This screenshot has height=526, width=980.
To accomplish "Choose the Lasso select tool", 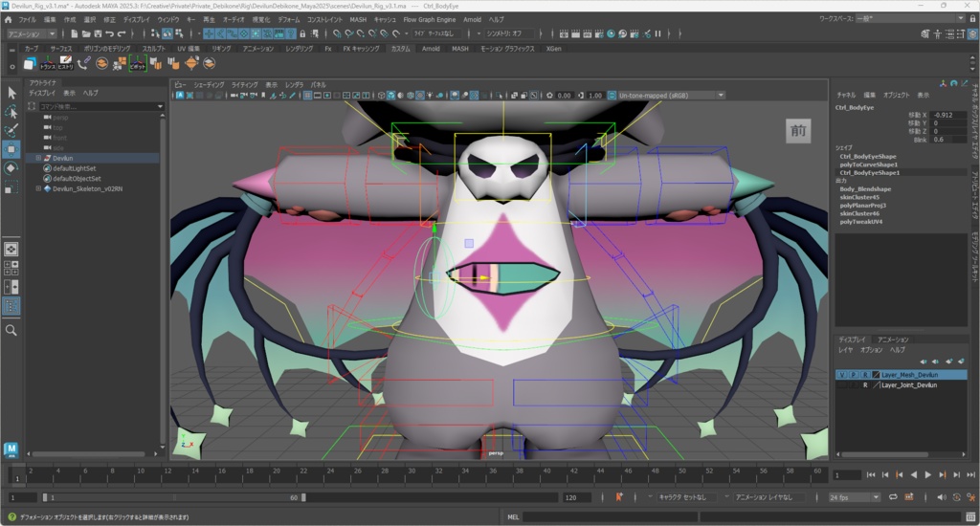I will tap(11, 111).
